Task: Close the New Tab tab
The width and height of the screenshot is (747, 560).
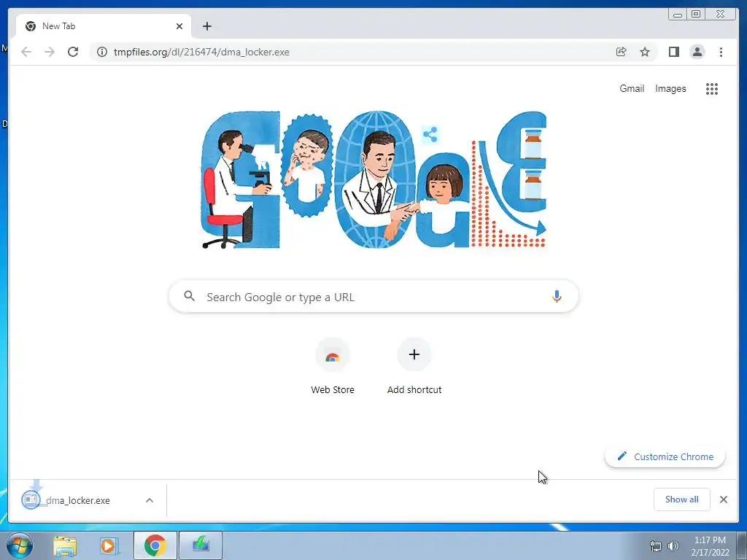Action: [179, 26]
